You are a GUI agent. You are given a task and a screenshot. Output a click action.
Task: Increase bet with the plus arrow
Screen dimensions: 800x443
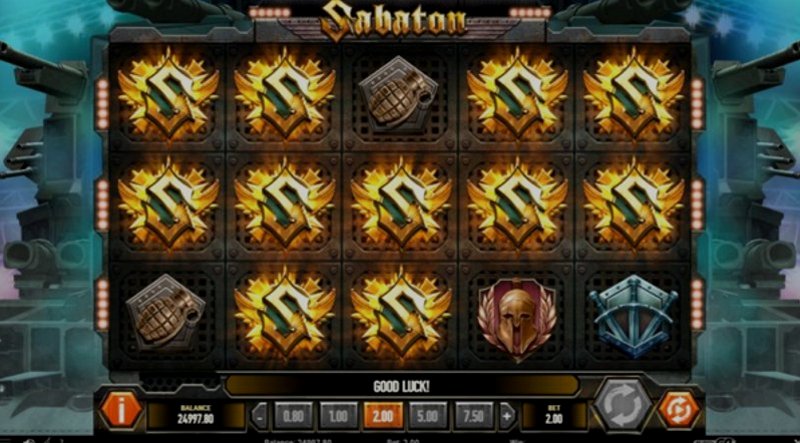tap(507, 416)
